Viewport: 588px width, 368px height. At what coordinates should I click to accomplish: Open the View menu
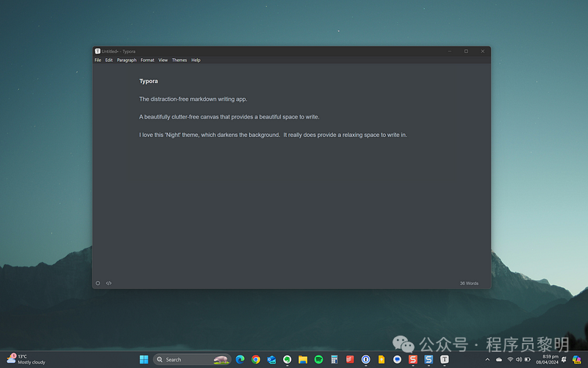[x=162, y=60]
